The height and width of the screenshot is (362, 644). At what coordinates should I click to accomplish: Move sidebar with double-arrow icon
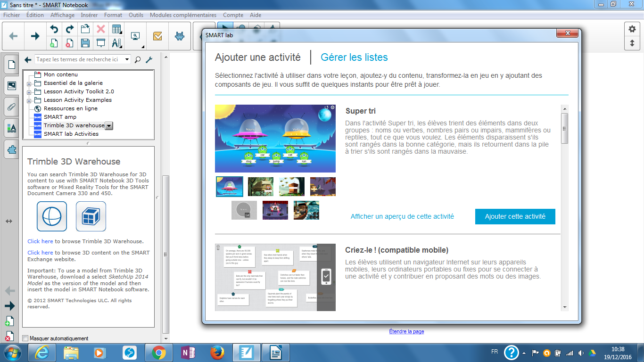tap(9, 221)
